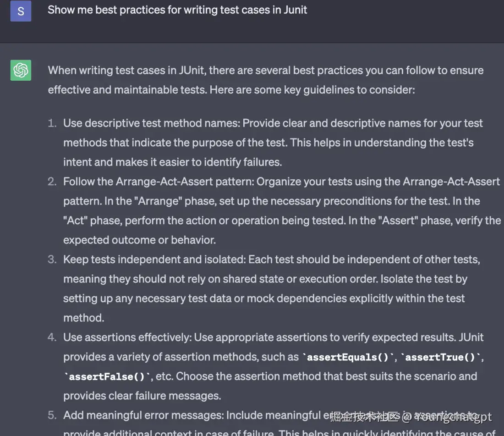This screenshot has width=504, height=436.
Task: Click list number 2 marker
Action: 53,182
